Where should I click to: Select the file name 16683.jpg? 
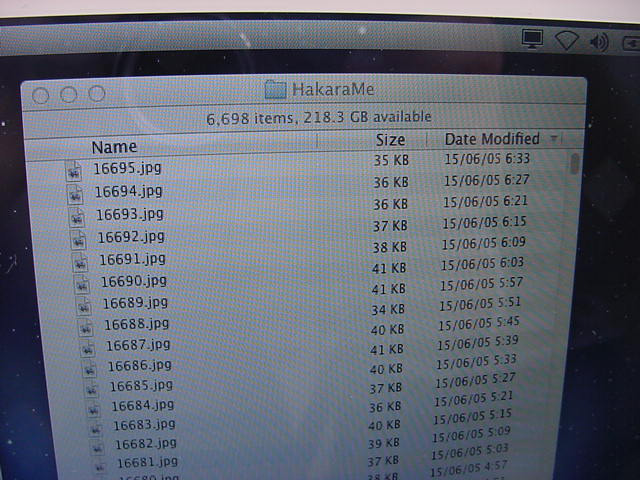coord(144,425)
